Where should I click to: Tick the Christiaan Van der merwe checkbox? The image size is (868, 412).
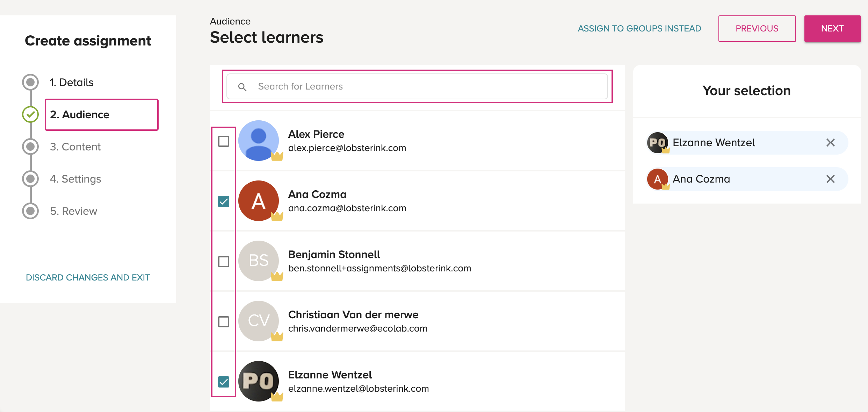point(224,322)
